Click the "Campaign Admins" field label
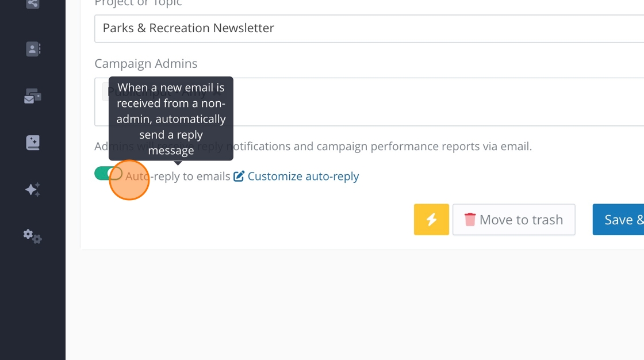This screenshot has height=360, width=644. click(x=145, y=63)
